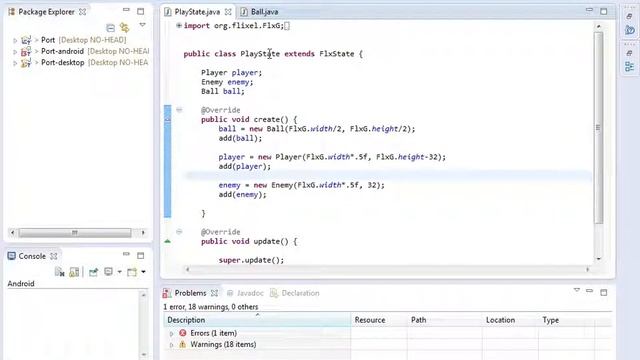This screenshot has height=360, width=640.
Task: Sort by the Path column header
Action: click(x=444, y=320)
